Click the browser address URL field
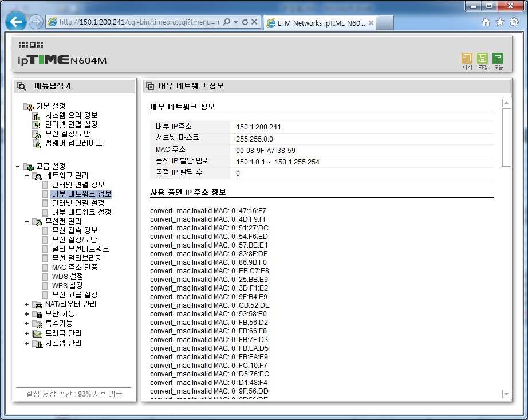 [139, 22]
